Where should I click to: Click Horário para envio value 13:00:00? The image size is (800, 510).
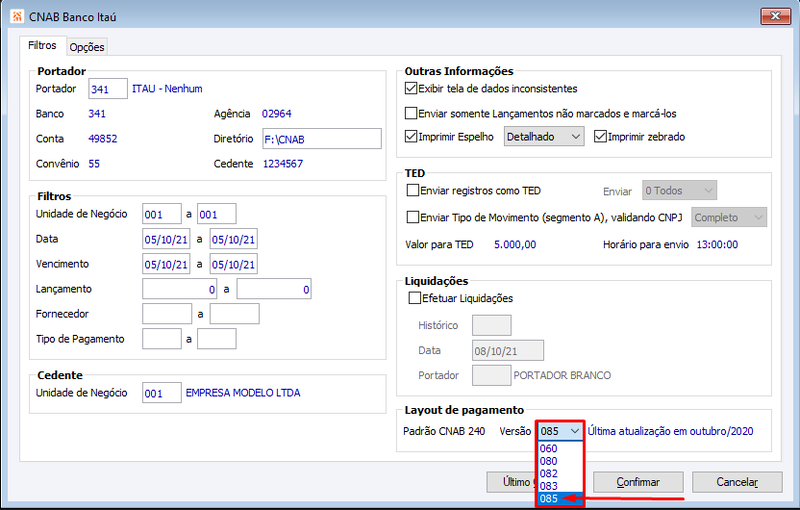[x=717, y=245]
